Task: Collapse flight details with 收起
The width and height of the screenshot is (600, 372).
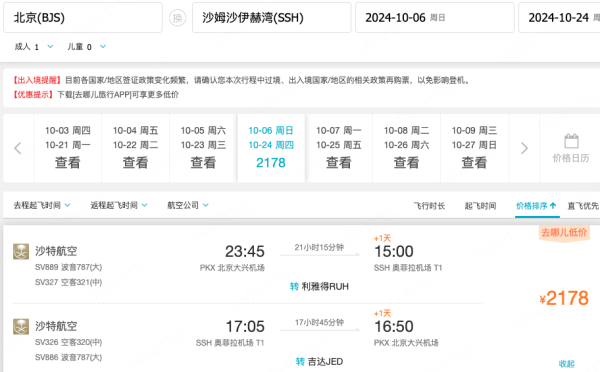Action: [567, 364]
